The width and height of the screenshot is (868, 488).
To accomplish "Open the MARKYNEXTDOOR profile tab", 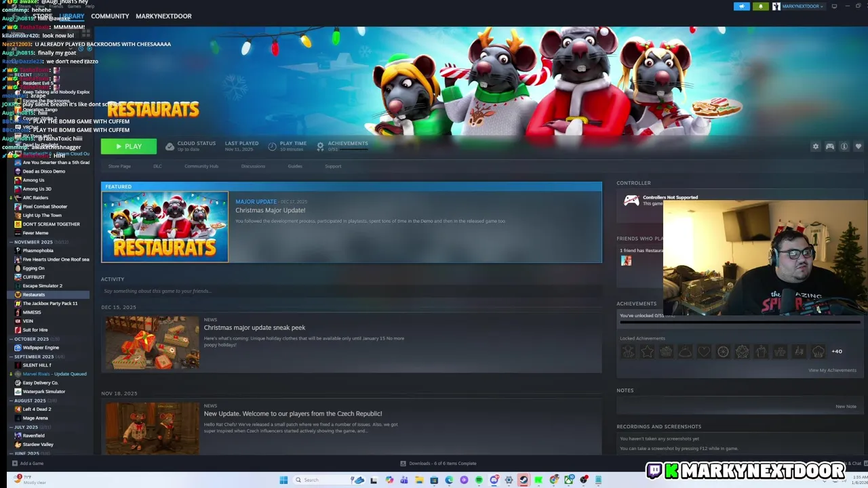I will pos(163,16).
